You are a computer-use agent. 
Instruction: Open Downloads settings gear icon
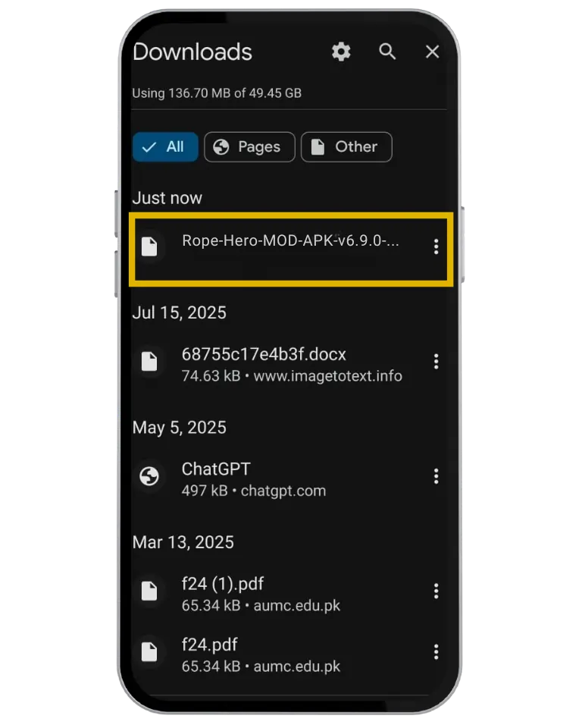click(341, 52)
